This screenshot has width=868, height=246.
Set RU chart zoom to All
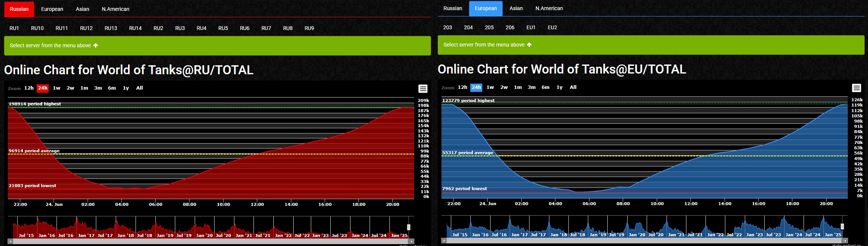pyautogui.click(x=140, y=88)
